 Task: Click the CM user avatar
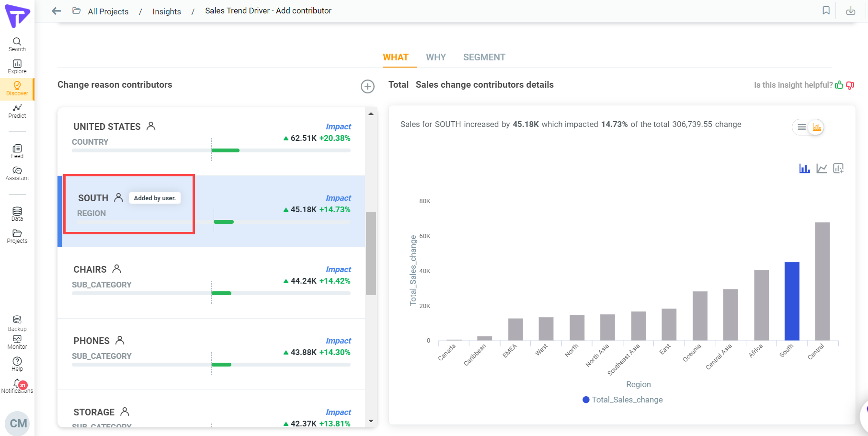(18, 424)
